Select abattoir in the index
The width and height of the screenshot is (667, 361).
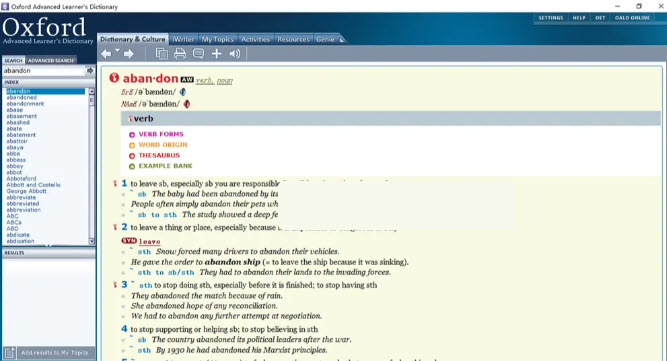tap(17, 141)
